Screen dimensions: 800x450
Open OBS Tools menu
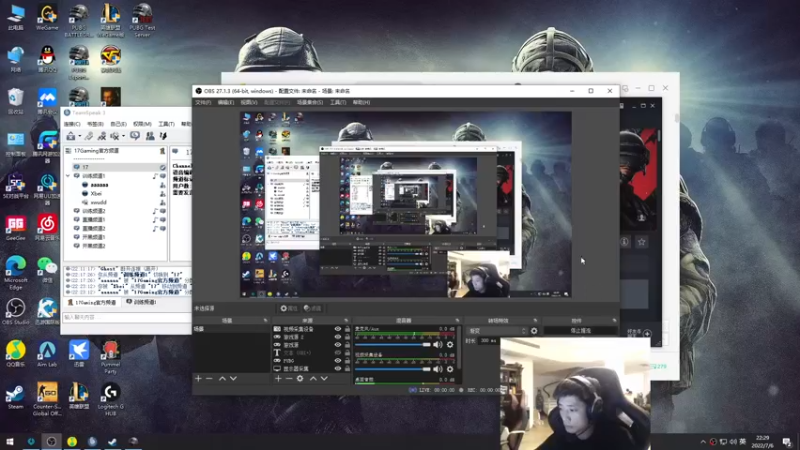coord(338,103)
